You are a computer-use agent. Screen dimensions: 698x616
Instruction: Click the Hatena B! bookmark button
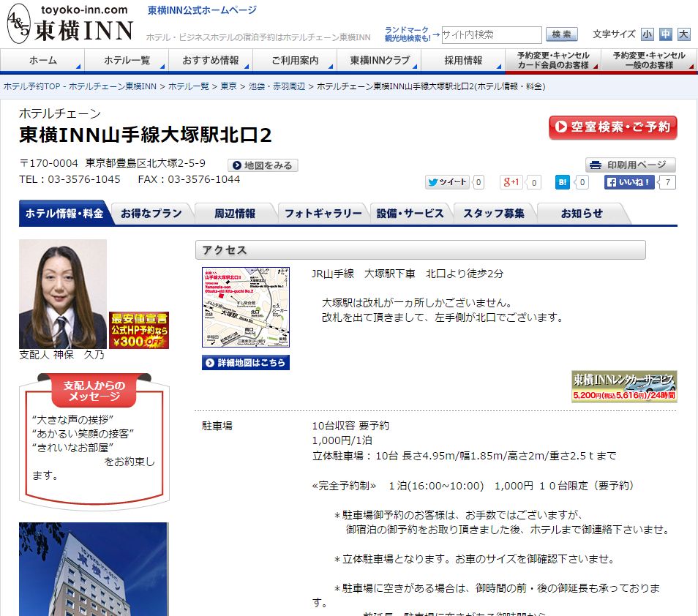point(562,182)
